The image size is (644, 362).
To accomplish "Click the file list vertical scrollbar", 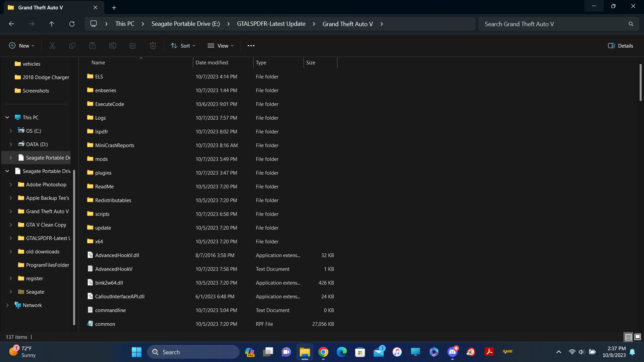I will (x=640, y=82).
